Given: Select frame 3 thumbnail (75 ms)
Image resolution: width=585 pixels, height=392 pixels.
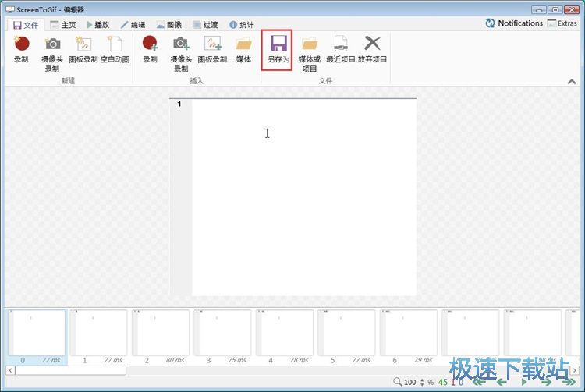Looking at the screenshot, I should tap(222, 337).
